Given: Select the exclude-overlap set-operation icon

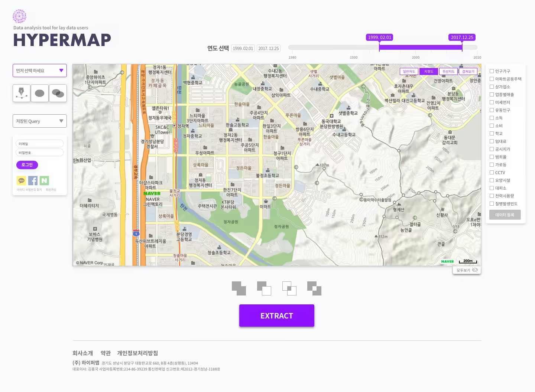Looking at the screenshot, I should coord(314,288).
